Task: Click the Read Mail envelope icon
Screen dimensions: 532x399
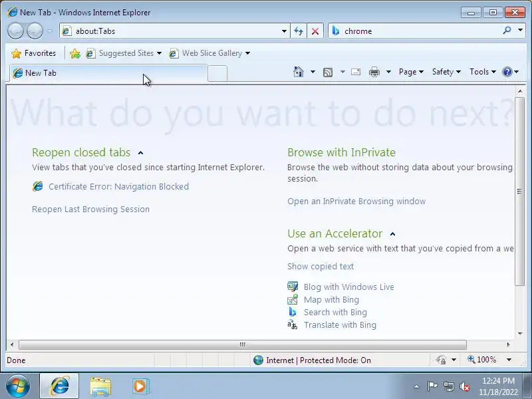Action: [356, 72]
